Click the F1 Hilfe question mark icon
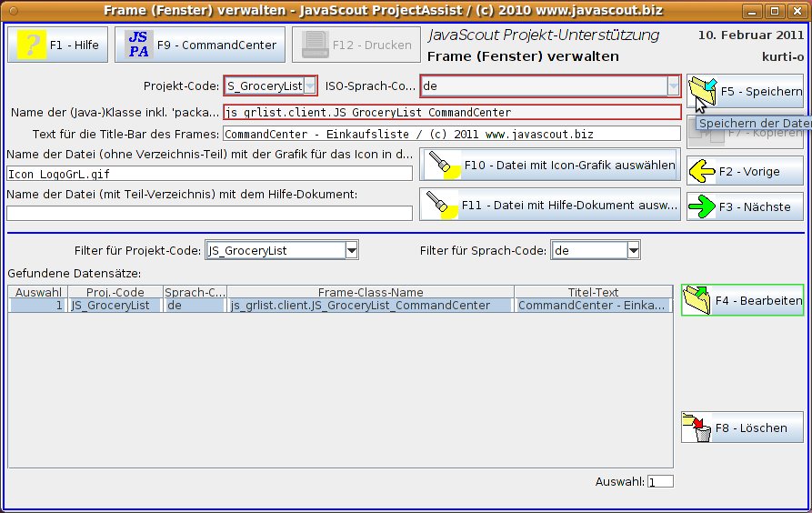 click(32, 45)
